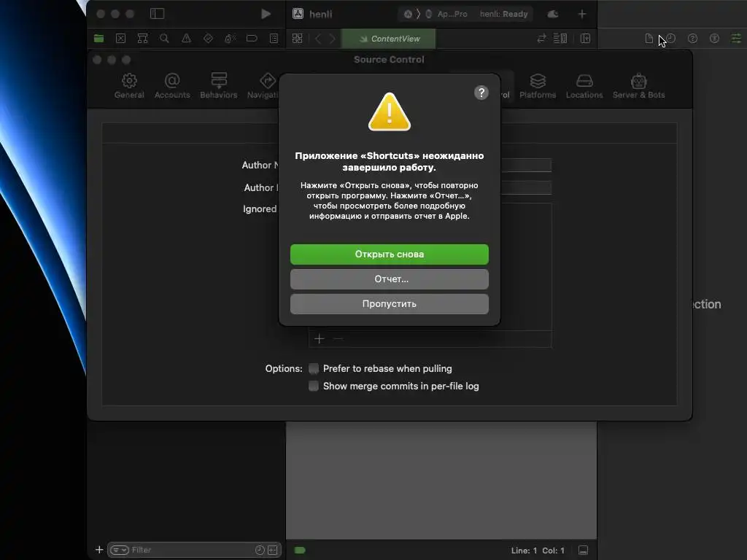Switch to the Platforms settings tab
This screenshot has width=747, height=560.
[x=538, y=86]
